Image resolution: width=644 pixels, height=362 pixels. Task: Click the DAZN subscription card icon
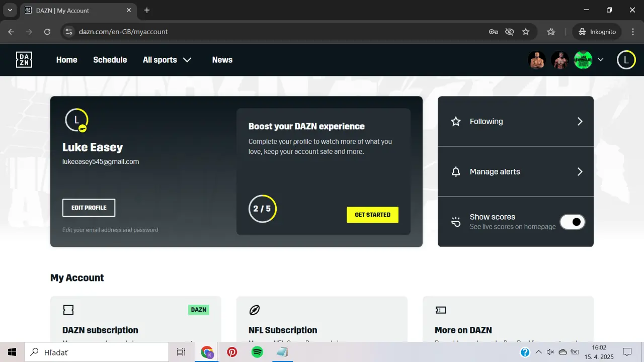point(68,310)
